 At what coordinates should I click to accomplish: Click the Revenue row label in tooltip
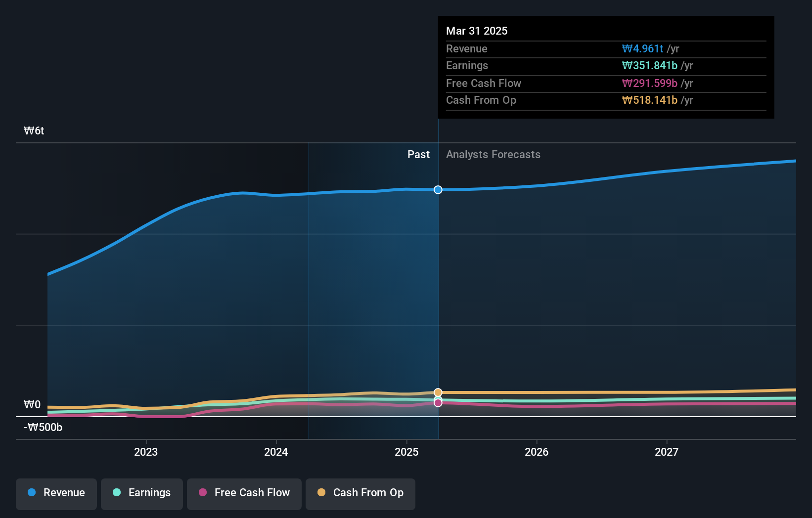467,49
